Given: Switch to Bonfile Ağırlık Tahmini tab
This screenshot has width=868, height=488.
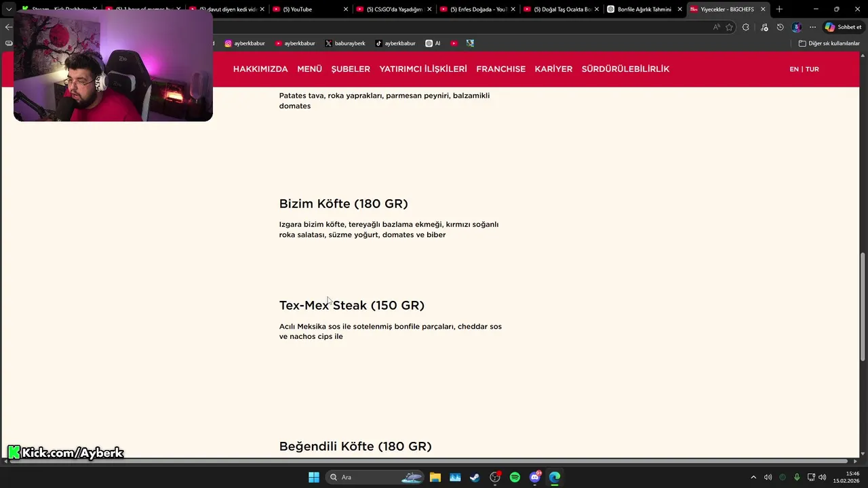Looking at the screenshot, I should (644, 9).
